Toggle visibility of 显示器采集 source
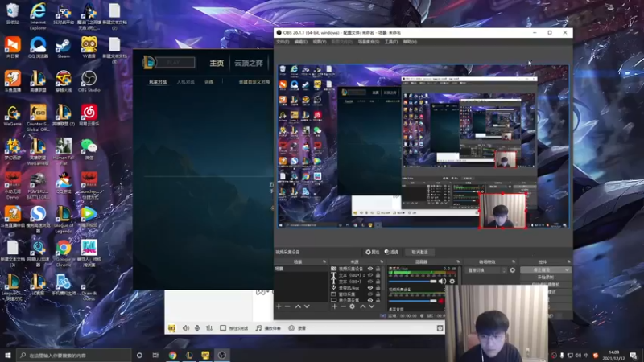Viewport: 644px width, 362px height. pyautogui.click(x=370, y=300)
